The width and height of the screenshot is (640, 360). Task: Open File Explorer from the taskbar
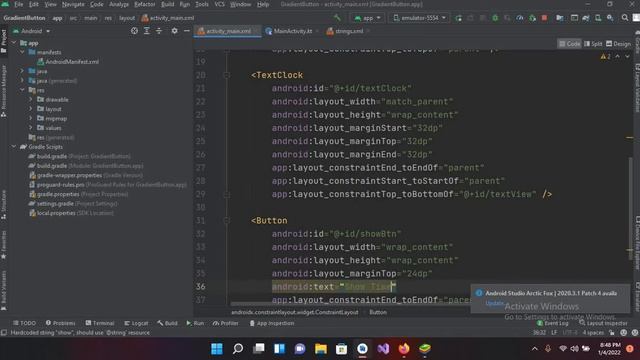click(321, 349)
